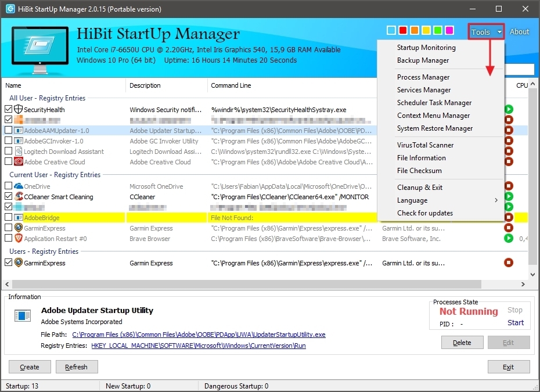Click red stopped-status icon in Logitech Download Assistant row
Image resolution: width=540 pixels, height=392 pixels.
click(x=509, y=151)
